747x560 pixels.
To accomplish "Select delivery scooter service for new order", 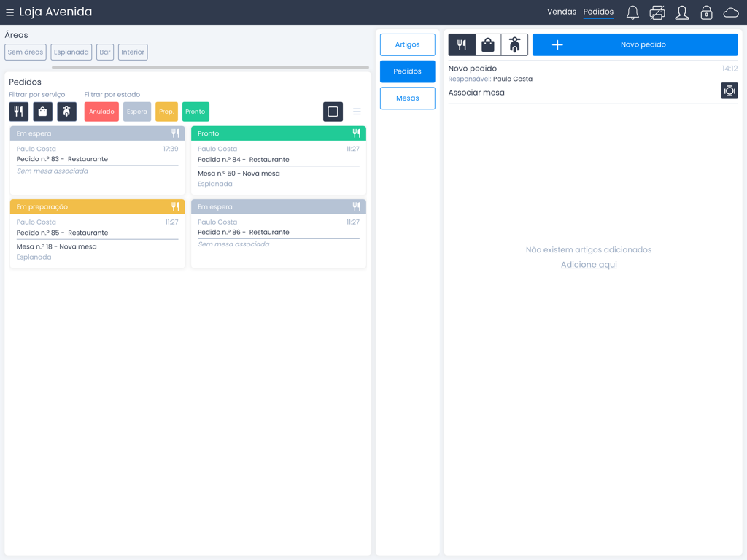I will (514, 45).
